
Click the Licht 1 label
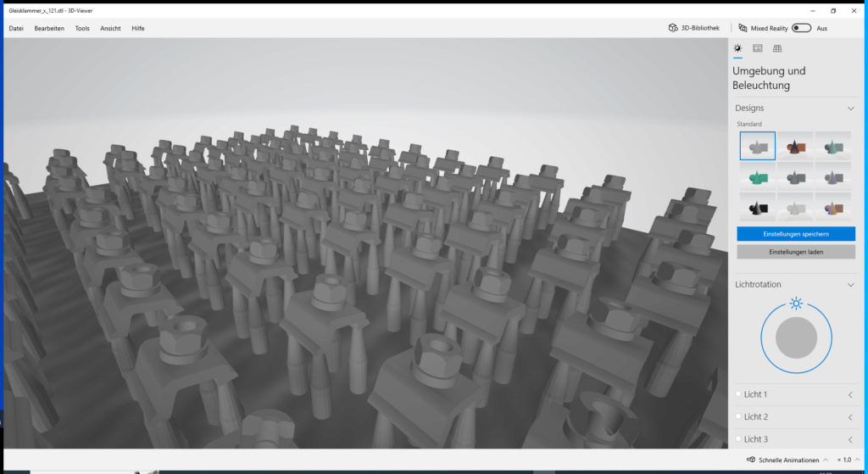pyautogui.click(x=755, y=394)
